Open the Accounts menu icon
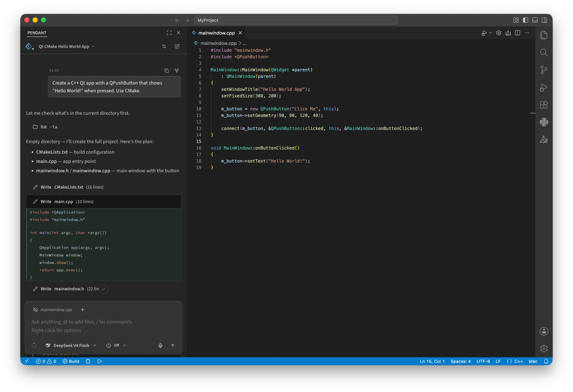 (544, 331)
